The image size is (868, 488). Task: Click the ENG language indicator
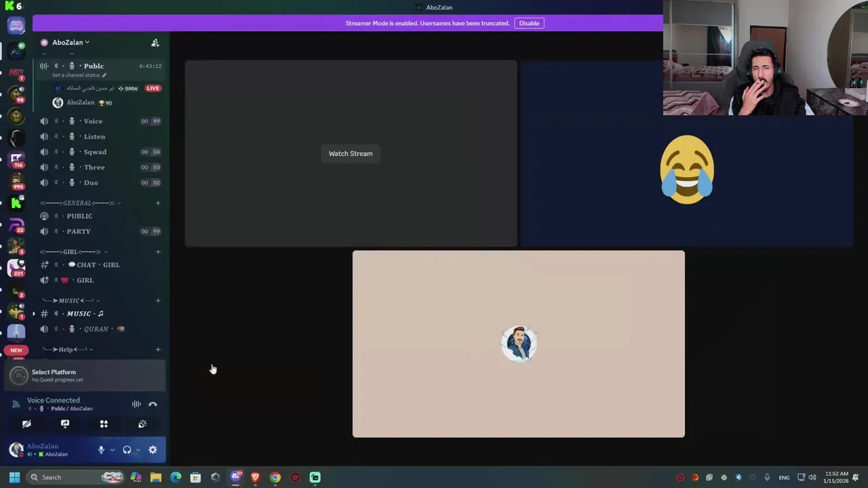pos(784,478)
